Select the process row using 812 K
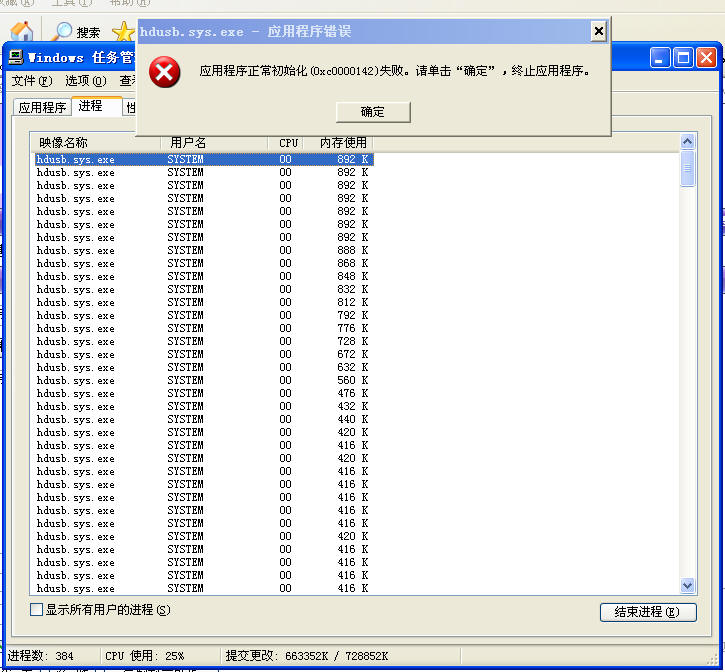This screenshot has height=672, width=725. point(203,302)
